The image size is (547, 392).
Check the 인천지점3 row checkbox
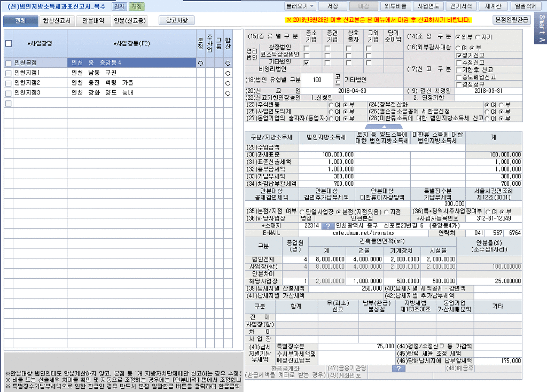point(9,93)
